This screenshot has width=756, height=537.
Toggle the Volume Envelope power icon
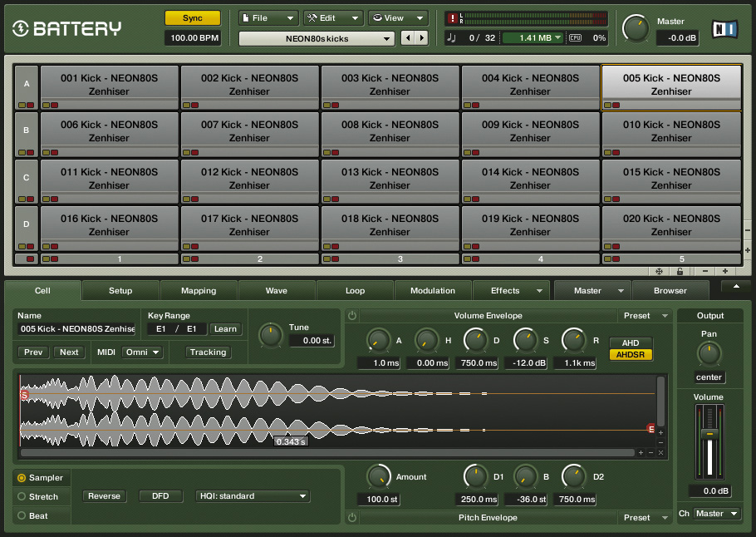tap(352, 316)
